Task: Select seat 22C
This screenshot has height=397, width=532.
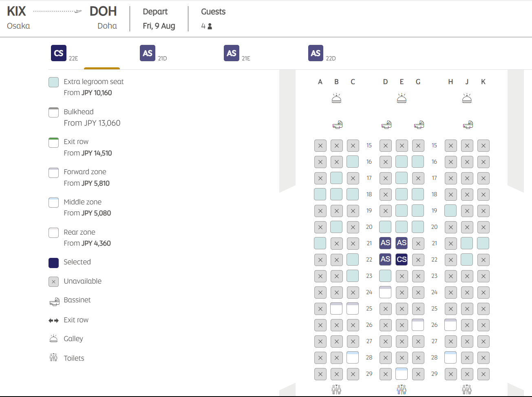Action: pyautogui.click(x=353, y=259)
